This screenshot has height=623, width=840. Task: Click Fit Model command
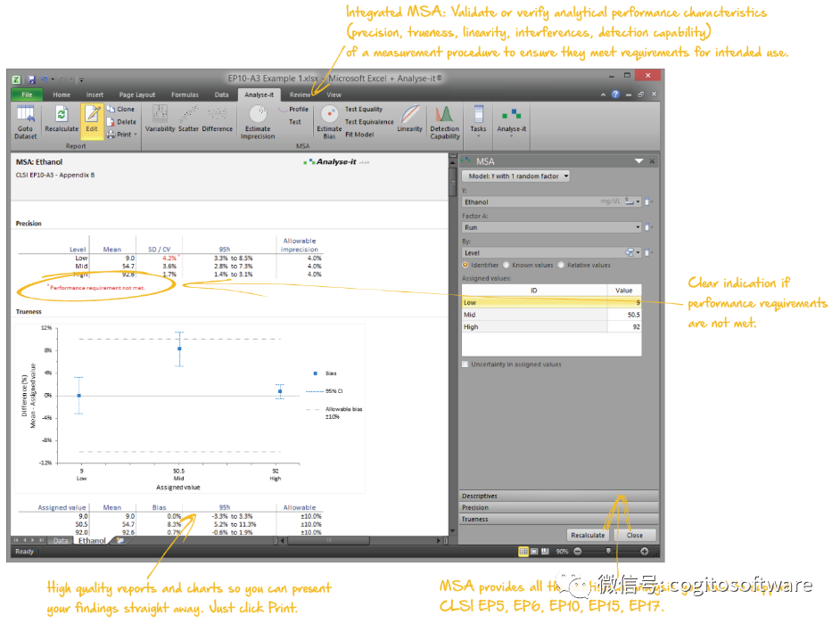coord(359,135)
